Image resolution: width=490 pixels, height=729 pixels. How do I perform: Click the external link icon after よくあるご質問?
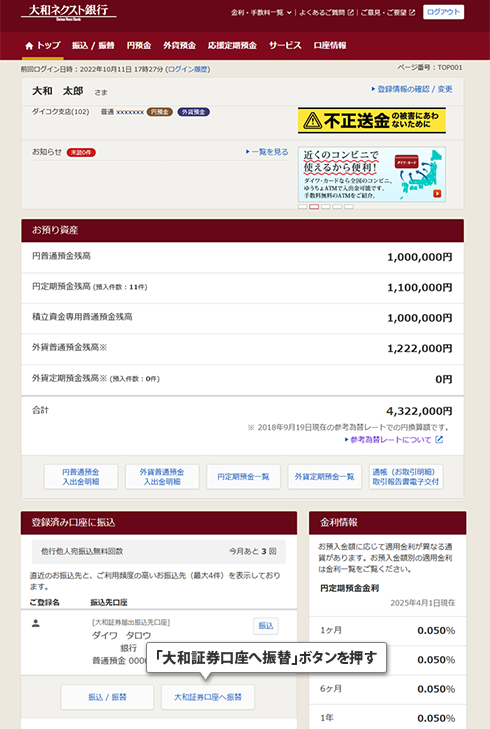click(351, 13)
